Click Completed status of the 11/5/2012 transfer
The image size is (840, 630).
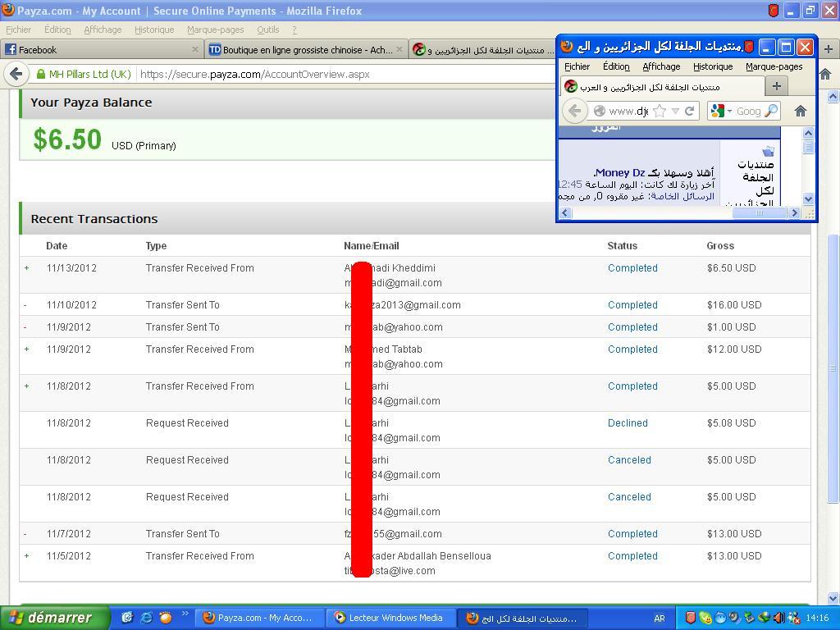coord(632,555)
